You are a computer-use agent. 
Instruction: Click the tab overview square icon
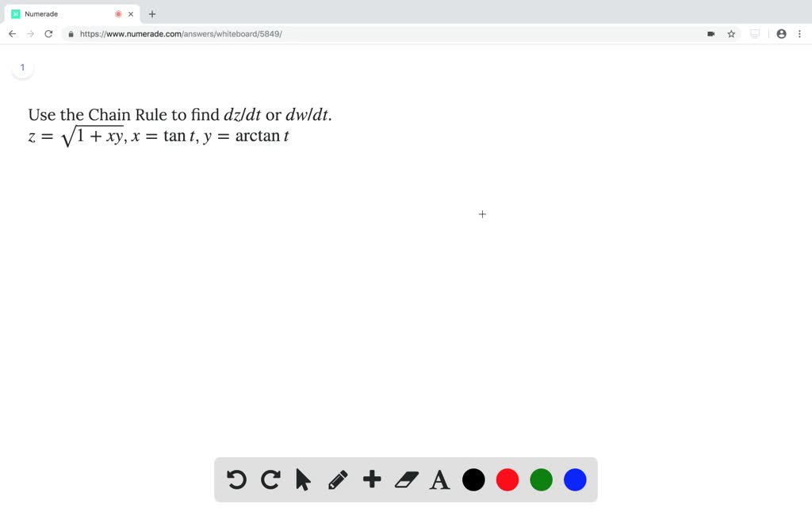click(754, 33)
